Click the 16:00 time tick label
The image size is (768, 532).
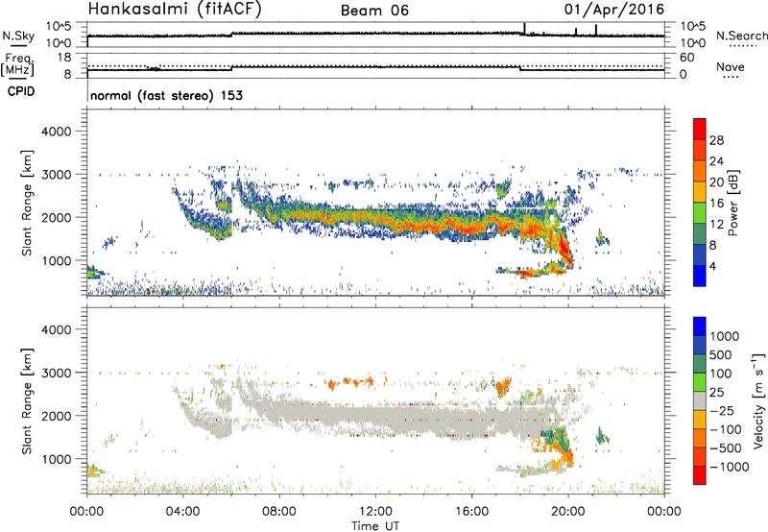pos(471,512)
